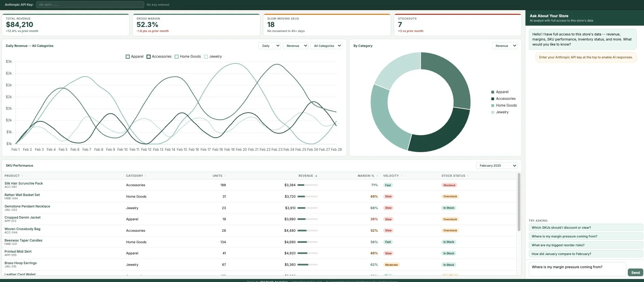Image resolution: width=644 pixels, height=282 pixels.
Task: Toggle Accessories in the donut chart legend
Action: 503,98
